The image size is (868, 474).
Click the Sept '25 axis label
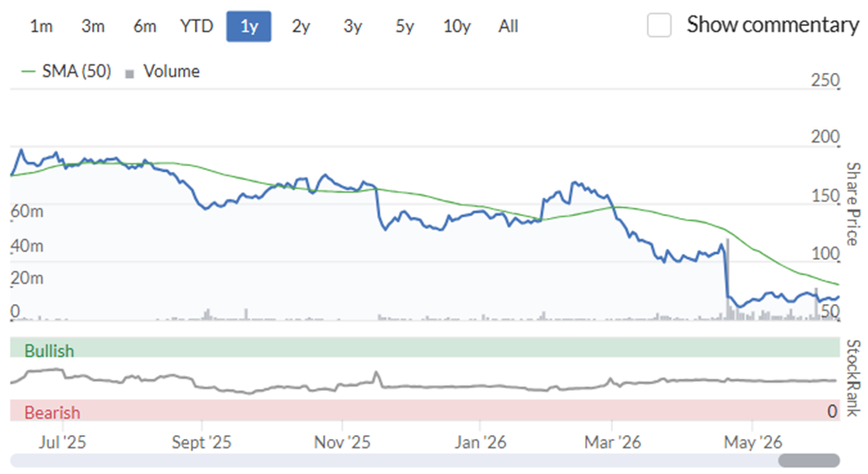point(201,442)
